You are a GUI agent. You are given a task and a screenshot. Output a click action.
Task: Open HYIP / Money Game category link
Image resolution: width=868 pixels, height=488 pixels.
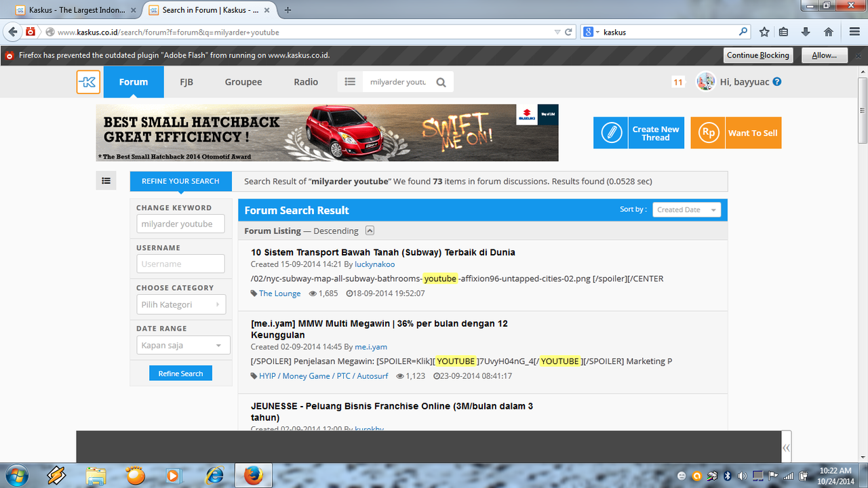pos(323,375)
